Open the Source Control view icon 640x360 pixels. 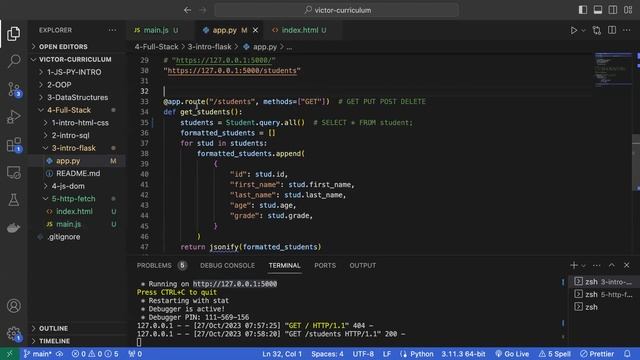[x=14, y=89]
